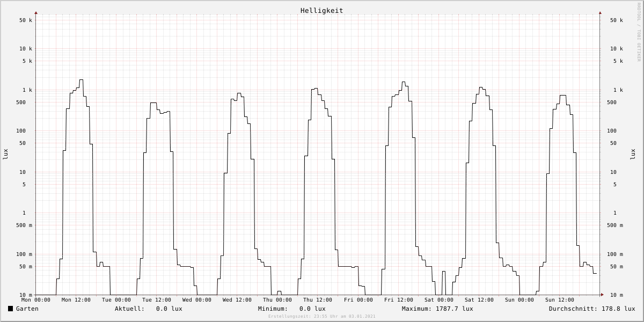This screenshot has width=644, height=322.
Task: Click the Tue 00:00 time axis label
Action: (x=116, y=300)
